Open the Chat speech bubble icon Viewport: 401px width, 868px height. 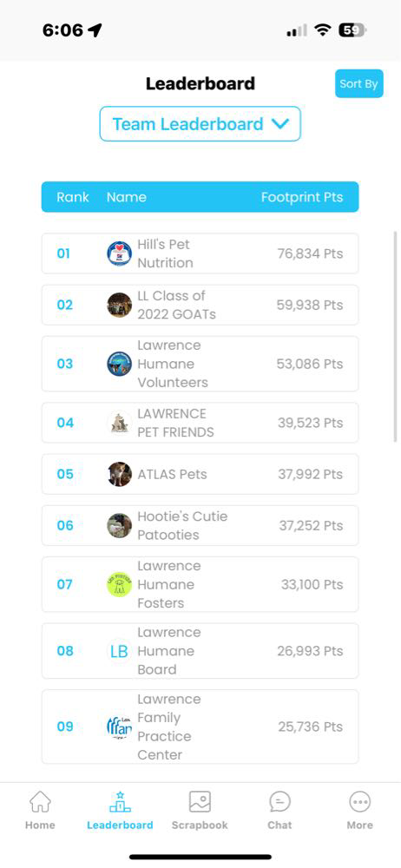(279, 801)
